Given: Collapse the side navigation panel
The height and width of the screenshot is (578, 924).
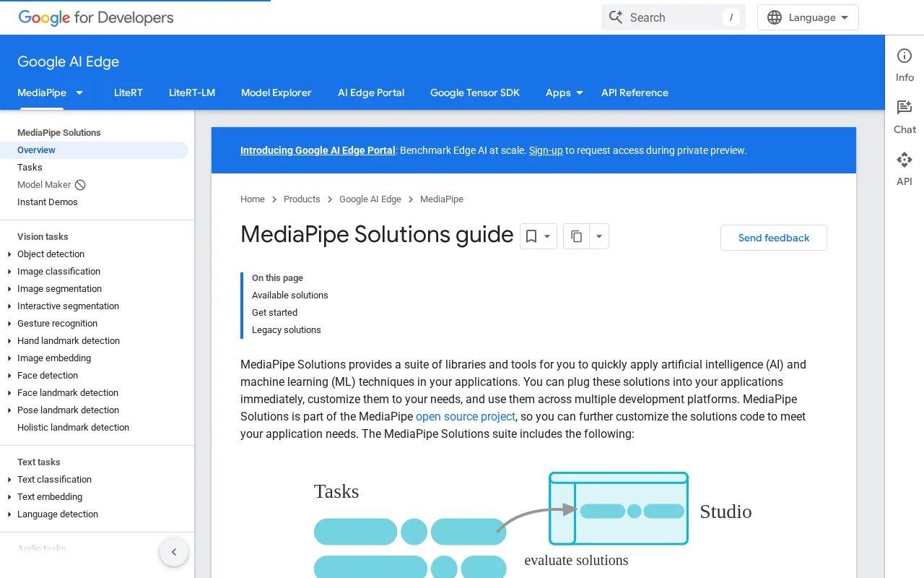Looking at the screenshot, I should [x=174, y=553].
